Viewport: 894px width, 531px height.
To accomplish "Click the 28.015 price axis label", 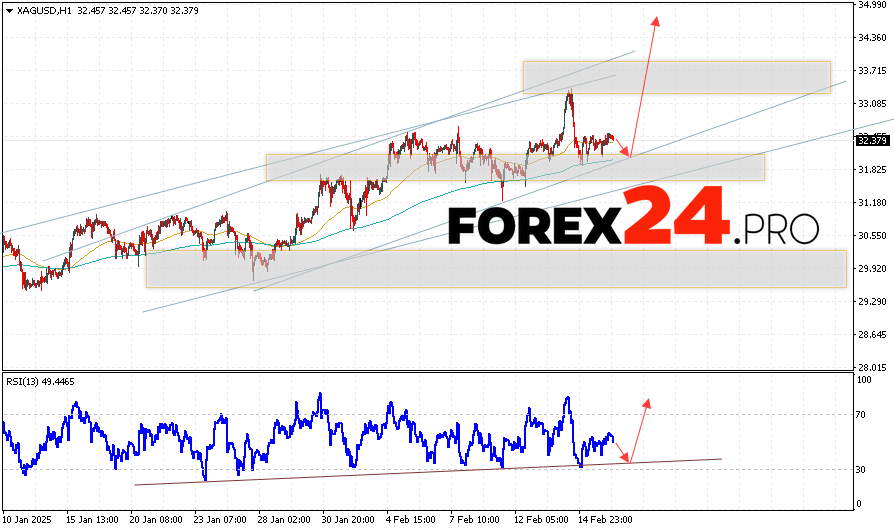I will tap(873, 367).
